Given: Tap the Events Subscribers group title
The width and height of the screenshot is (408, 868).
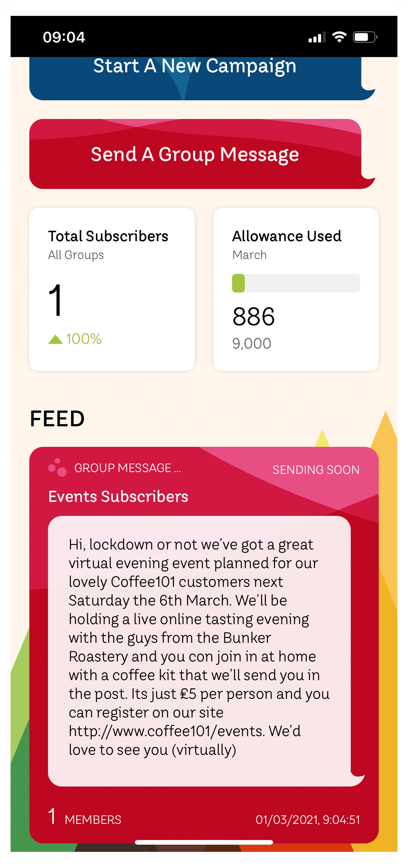Looking at the screenshot, I should (118, 497).
